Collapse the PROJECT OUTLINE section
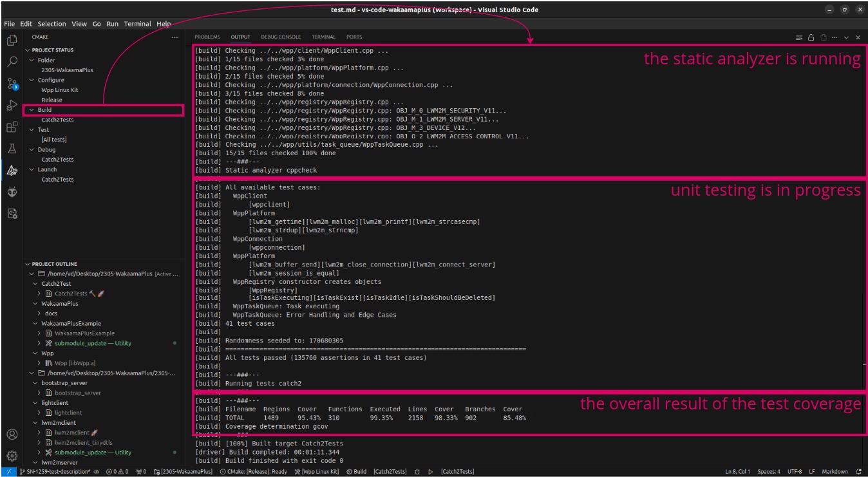The height and width of the screenshot is (477, 868). [x=28, y=264]
